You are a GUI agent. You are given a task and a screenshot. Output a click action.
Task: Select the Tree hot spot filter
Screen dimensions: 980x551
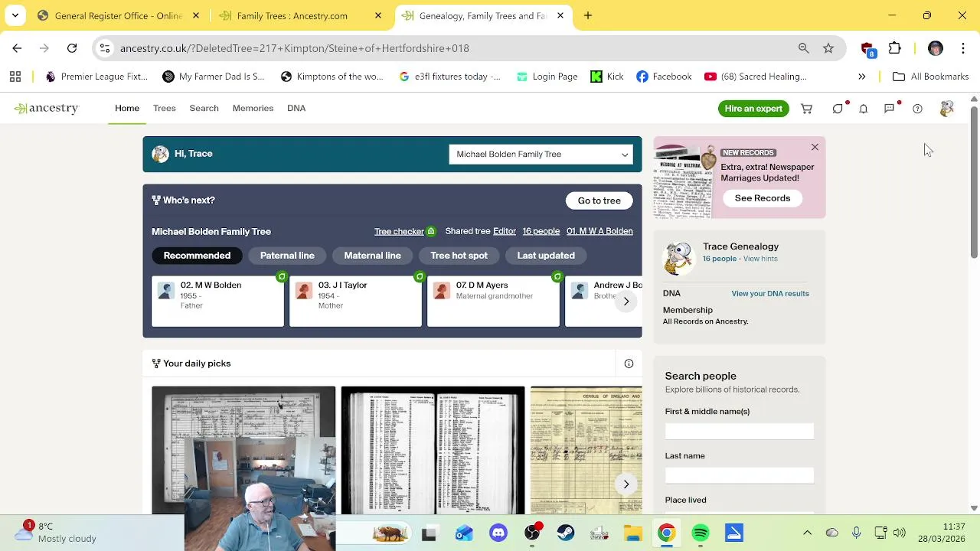(459, 256)
